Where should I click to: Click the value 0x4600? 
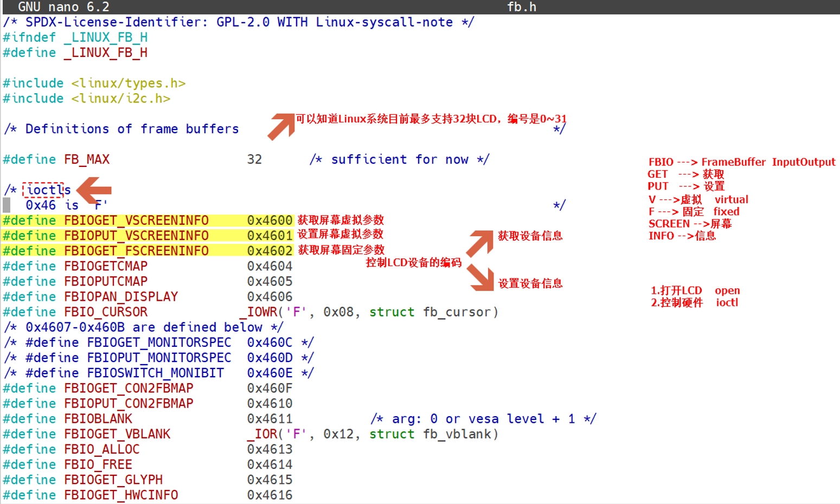pyautogui.click(x=270, y=221)
